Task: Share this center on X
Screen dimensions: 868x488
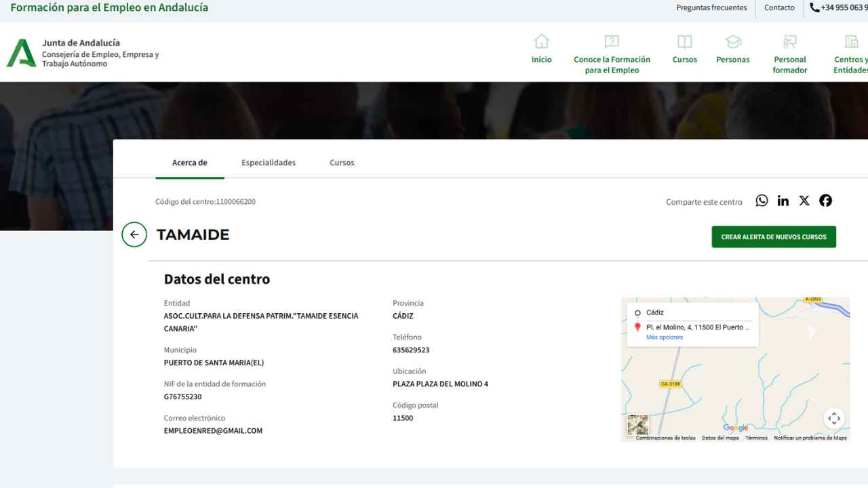Action: pos(804,201)
